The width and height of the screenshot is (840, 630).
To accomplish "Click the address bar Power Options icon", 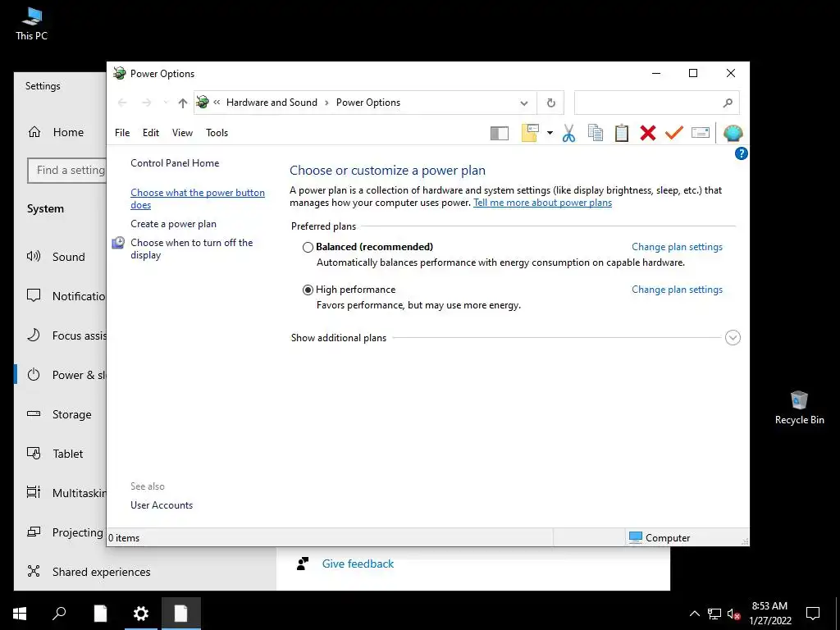I will 202,102.
